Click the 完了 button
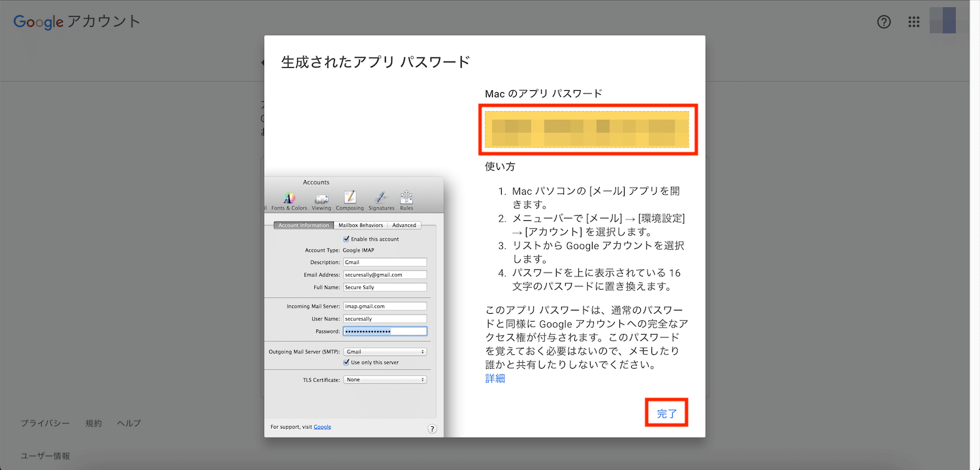Screen dimensions: 980x470 666,413
